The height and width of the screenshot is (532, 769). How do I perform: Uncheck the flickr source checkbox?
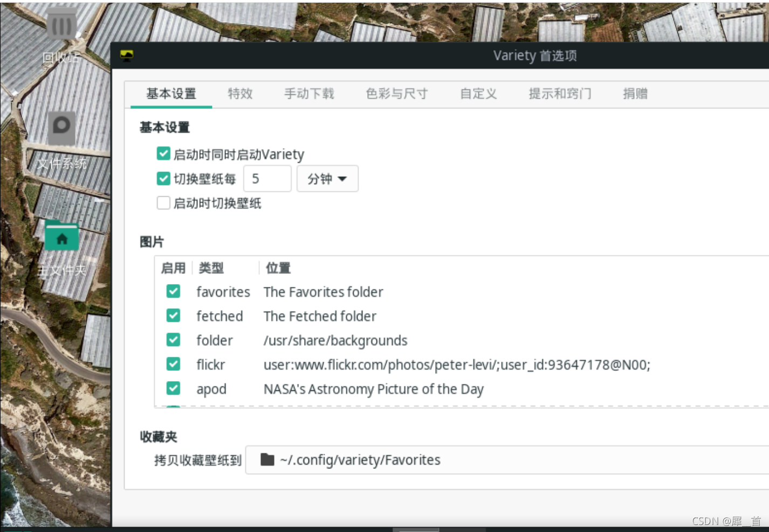pos(173,364)
